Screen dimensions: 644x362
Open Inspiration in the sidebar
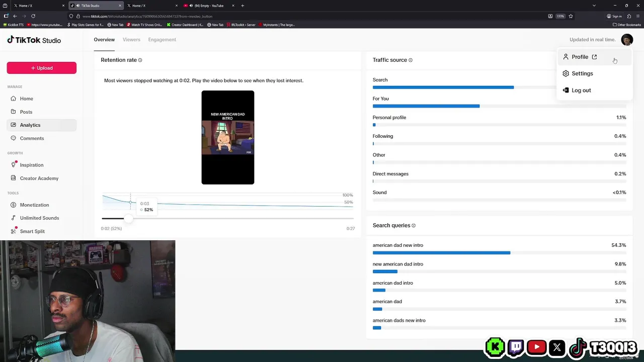tap(42, 165)
